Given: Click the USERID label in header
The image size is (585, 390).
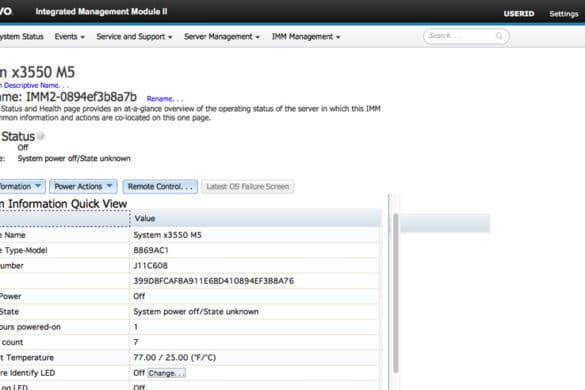Looking at the screenshot, I should pos(519,14).
